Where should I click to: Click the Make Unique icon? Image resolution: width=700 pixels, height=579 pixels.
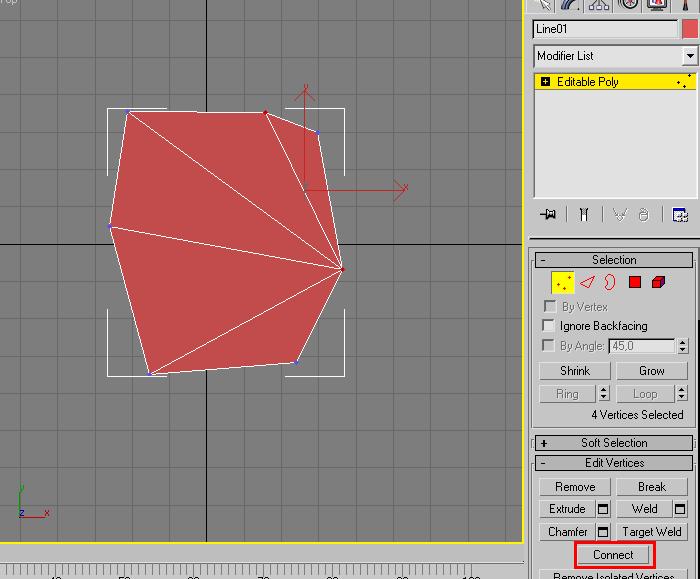click(x=619, y=215)
